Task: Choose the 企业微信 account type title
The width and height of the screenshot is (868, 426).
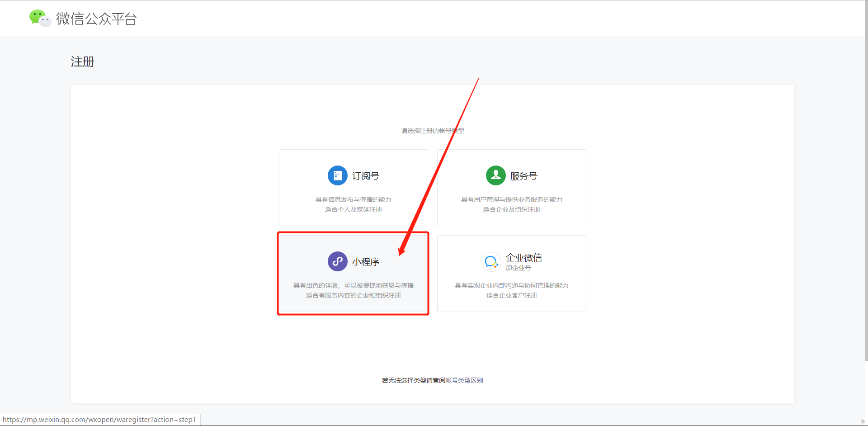Action: [524, 257]
